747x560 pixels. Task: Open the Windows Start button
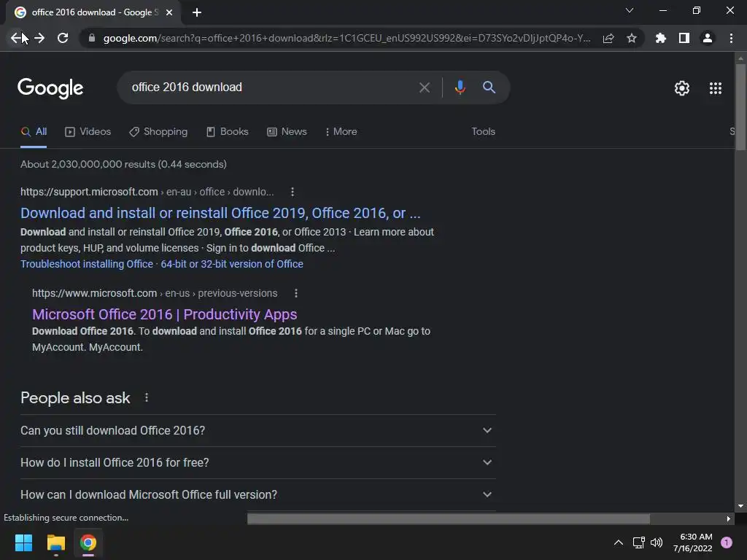[23, 542]
